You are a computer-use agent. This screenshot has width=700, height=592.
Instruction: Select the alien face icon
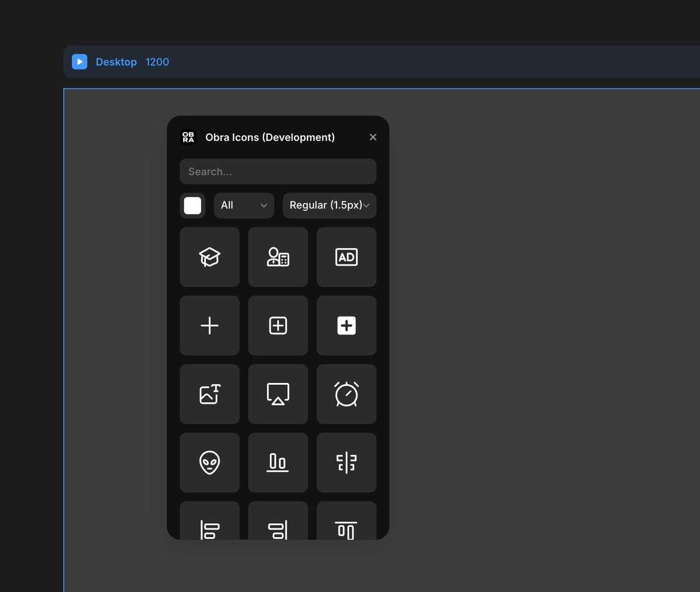209,462
